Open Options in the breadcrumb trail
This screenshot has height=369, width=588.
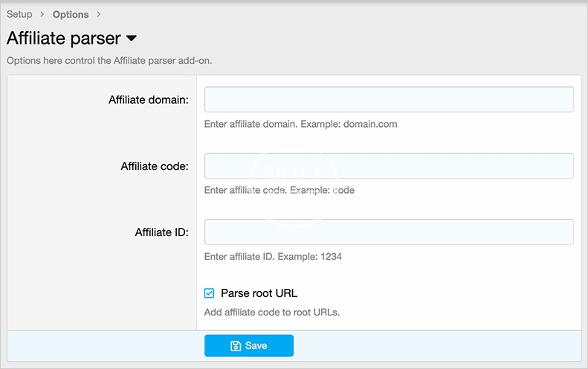71,14
